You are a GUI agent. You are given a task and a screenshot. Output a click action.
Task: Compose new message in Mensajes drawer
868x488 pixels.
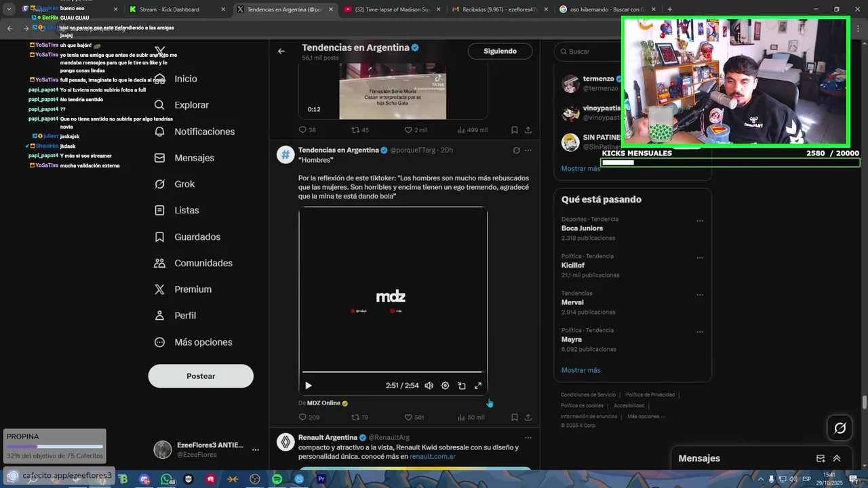tap(821, 459)
